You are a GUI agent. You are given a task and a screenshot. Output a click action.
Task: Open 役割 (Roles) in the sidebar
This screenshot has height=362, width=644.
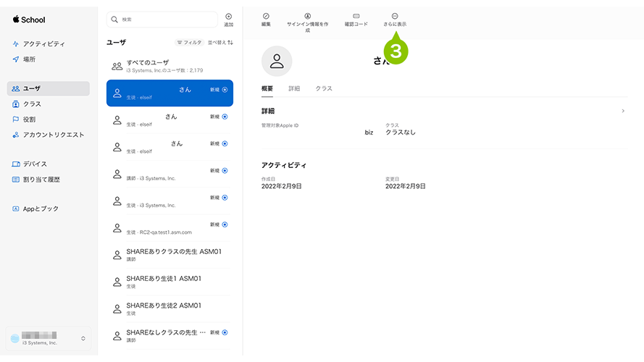(24, 119)
